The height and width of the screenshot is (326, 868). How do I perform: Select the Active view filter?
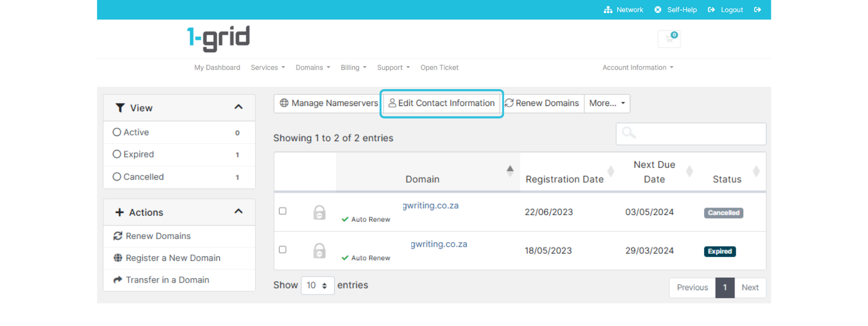click(117, 133)
